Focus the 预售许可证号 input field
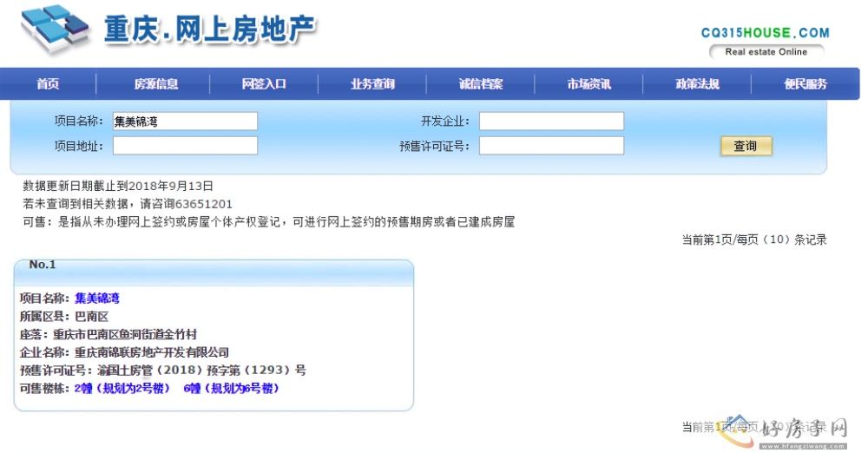The height and width of the screenshot is (453, 868). click(551, 146)
